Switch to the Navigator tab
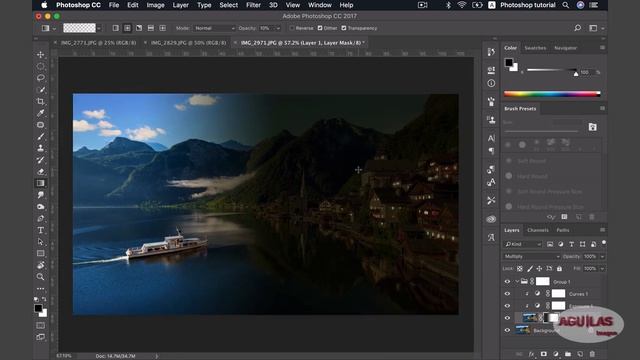The image size is (640, 360). [565, 48]
